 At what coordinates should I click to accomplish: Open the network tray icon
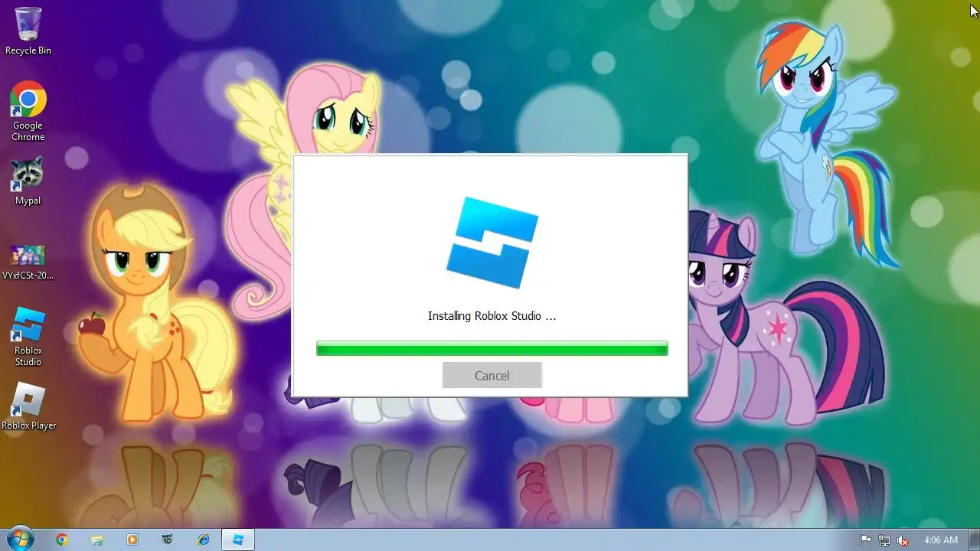pyautogui.click(x=884, y=540)
